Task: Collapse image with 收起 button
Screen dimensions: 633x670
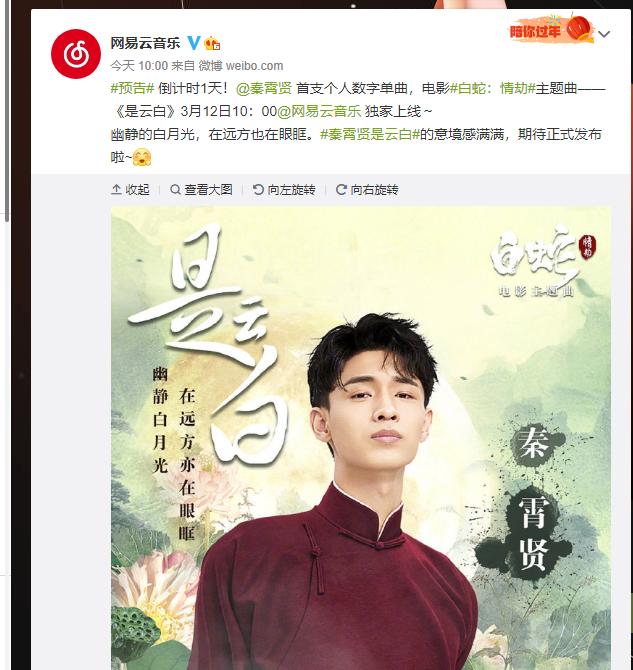Action: coord(130,189)
